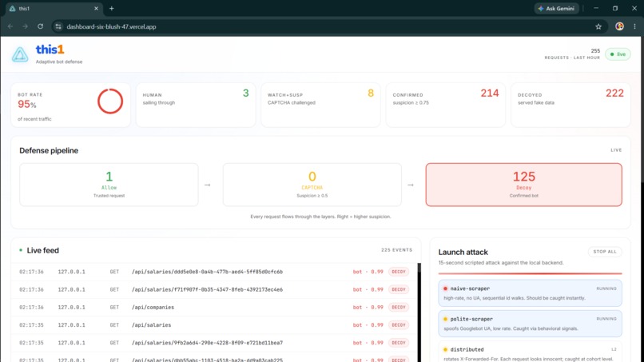The image size is (644, 362).
Task: Minimize the Chrome window
Action: click(596, 8)
